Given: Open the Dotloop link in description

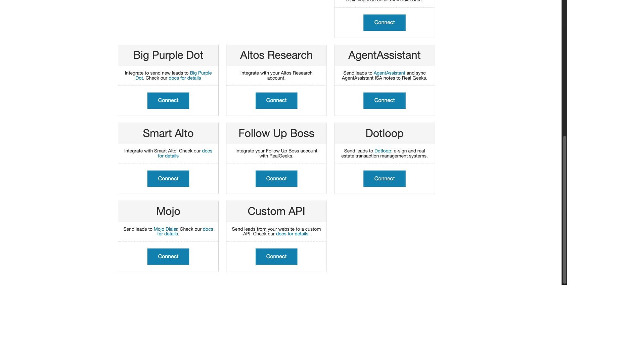Looking at the screenshot, I should (383, 151).
